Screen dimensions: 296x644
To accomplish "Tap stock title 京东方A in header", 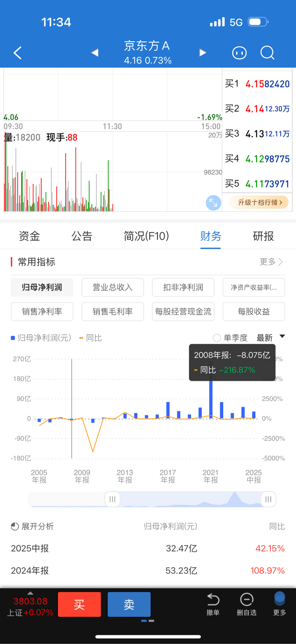I will coord(147,46).
